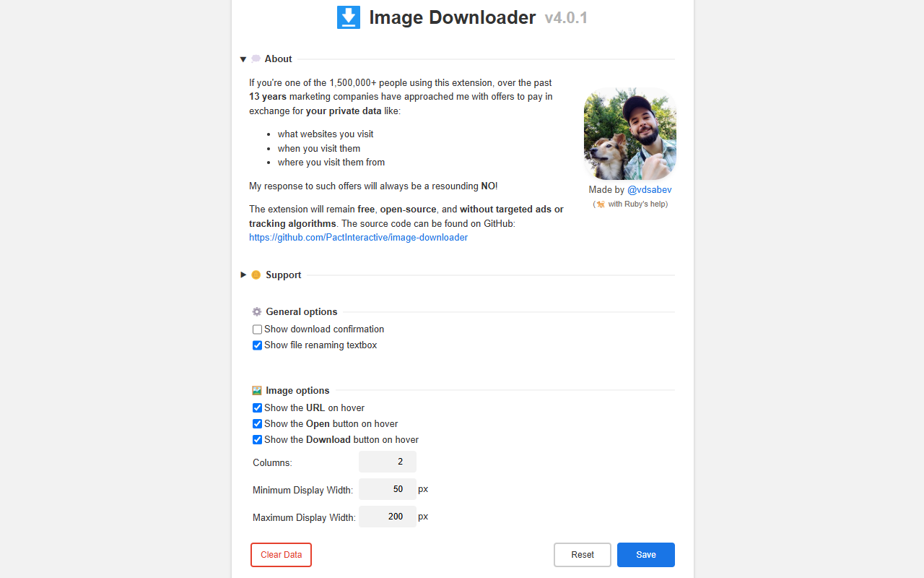Screen dimensions: 924x578
Task: Click the picture icon beside Image options
Action: coord(256,390)
